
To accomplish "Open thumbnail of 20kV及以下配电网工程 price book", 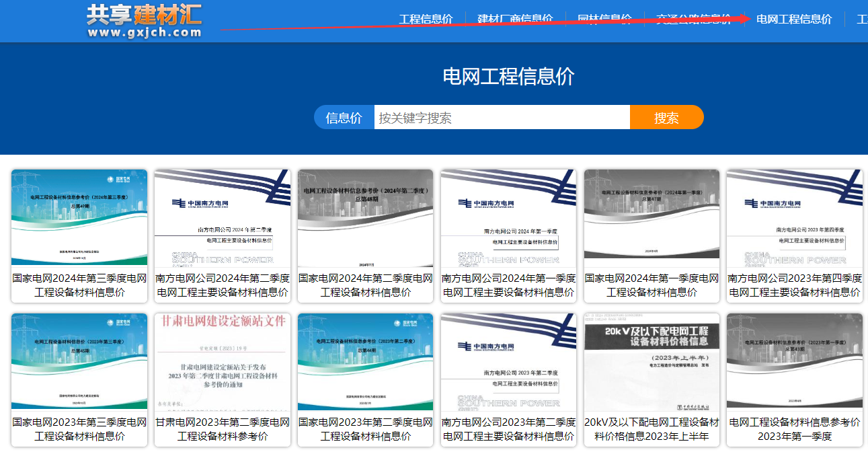I will click(x=652, y=362).
